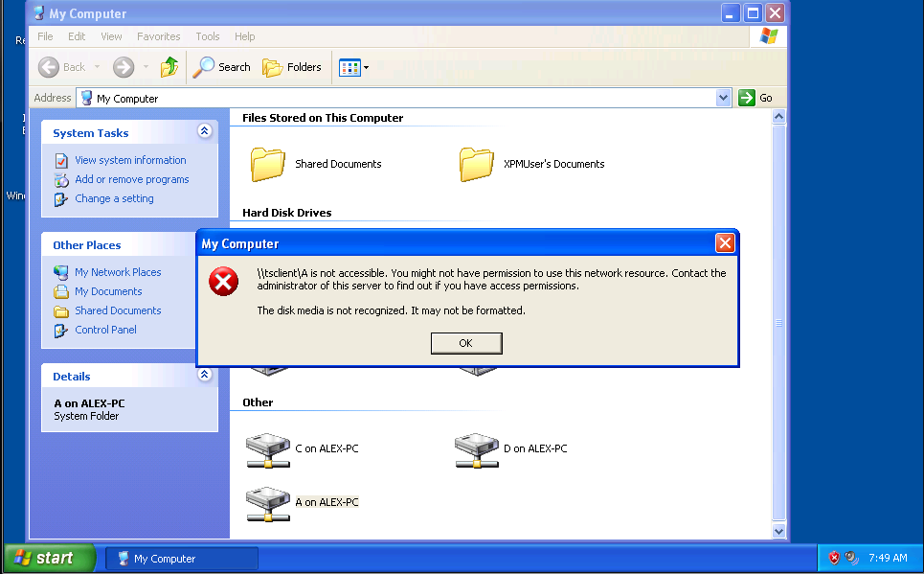
Task: Click the Other Places panel header
Action: (119, 244)
